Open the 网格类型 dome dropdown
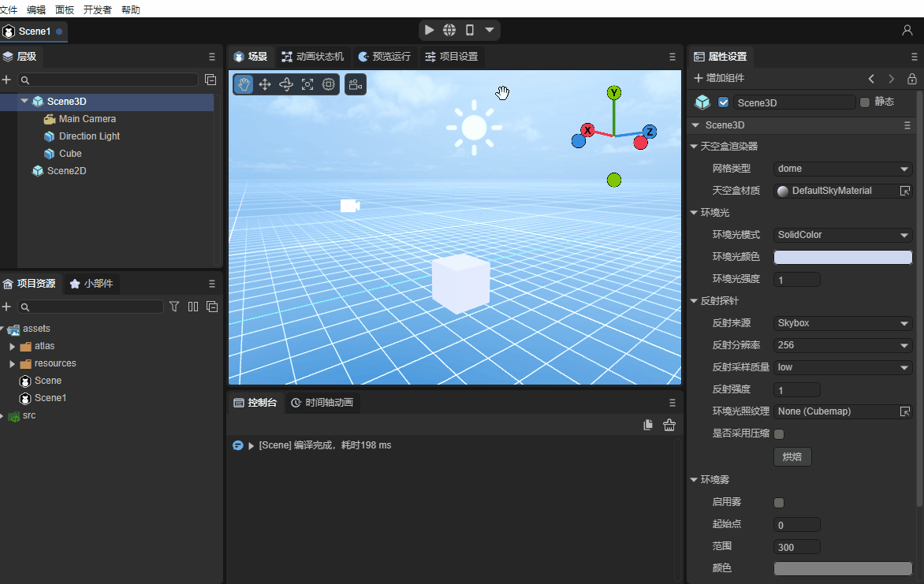Image resolution: width=924 pixels, height=584 pixels. click(x=842, y=169)
